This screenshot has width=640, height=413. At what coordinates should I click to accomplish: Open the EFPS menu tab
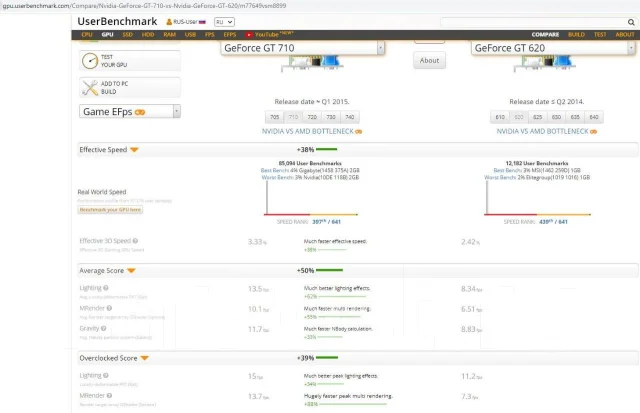230,35
